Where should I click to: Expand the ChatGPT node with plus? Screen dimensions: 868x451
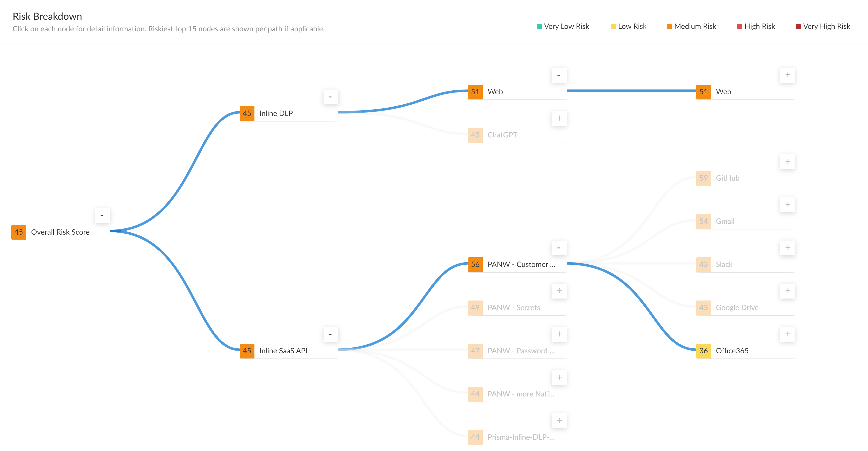[559, 118]
